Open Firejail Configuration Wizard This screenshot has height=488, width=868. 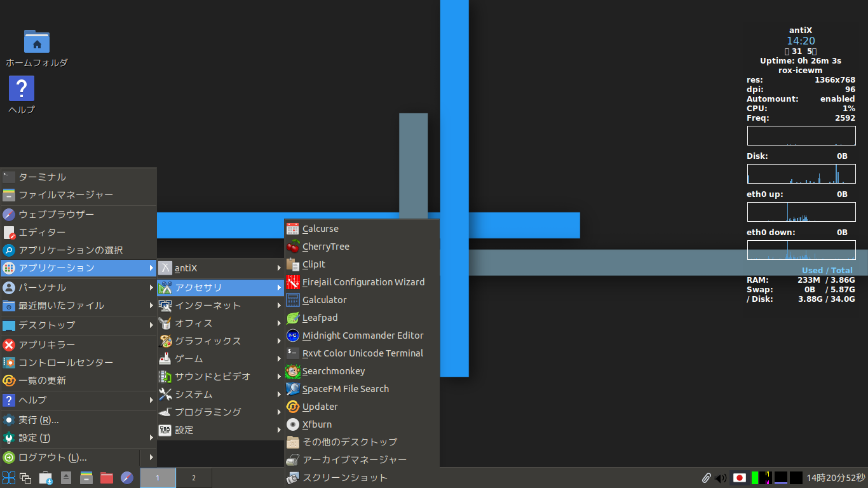[362, 282]
